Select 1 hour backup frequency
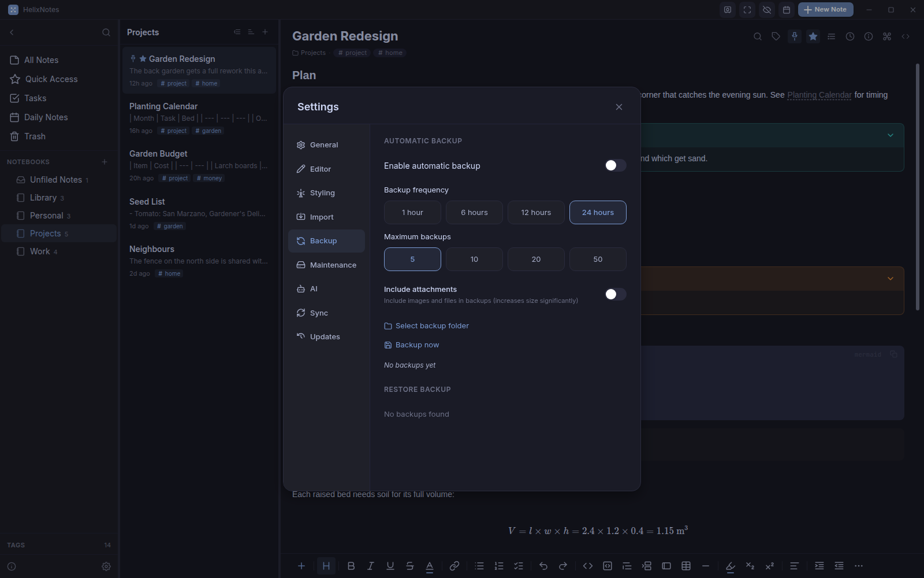The image size is (924, 578). point(412,212)
